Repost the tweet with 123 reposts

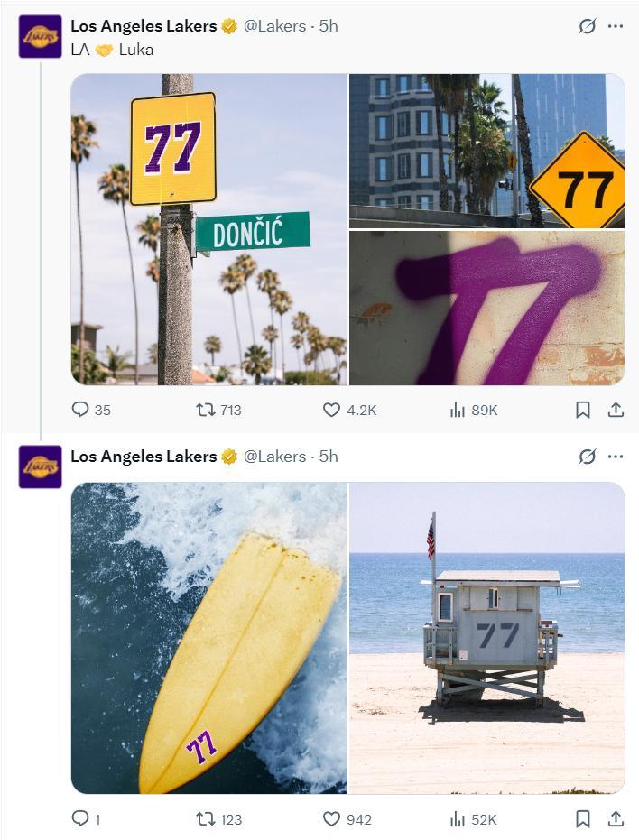(x=206, y=819)
